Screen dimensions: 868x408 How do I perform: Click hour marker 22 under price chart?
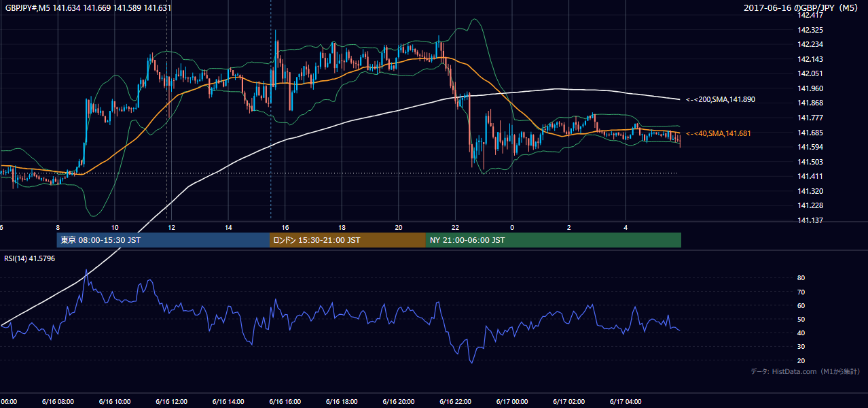click(x=455, y=227)
